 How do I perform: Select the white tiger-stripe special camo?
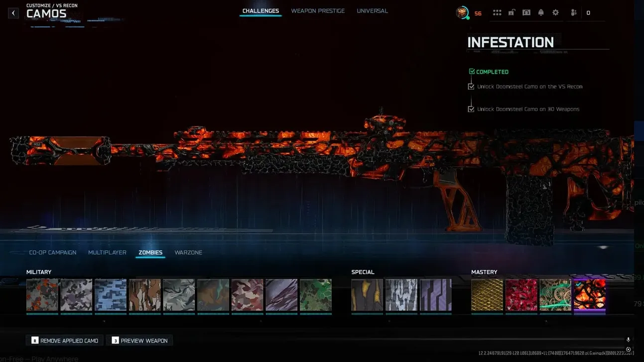click(401, 295)
